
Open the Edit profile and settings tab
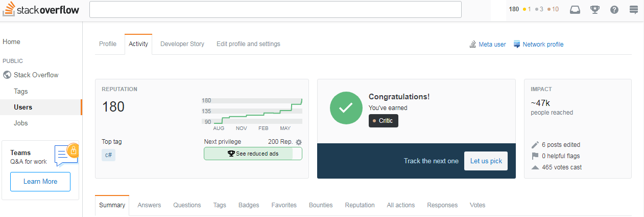[x=248, y=44]
